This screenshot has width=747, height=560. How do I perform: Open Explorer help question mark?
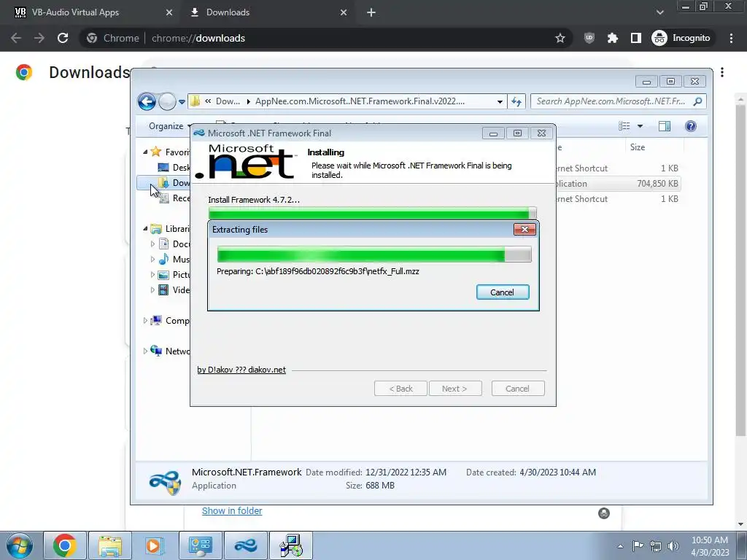690,126
